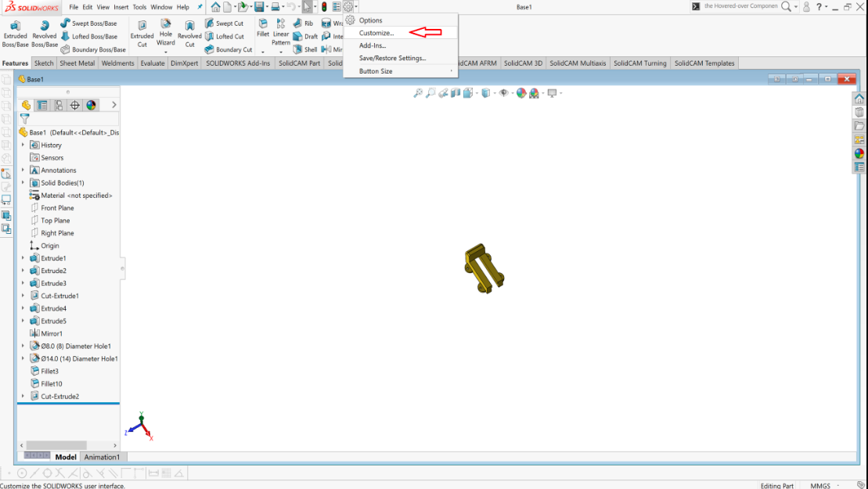Select the Revolved Boss/Base tool
Screen dimensions: 868x489
tap(45, 34)
